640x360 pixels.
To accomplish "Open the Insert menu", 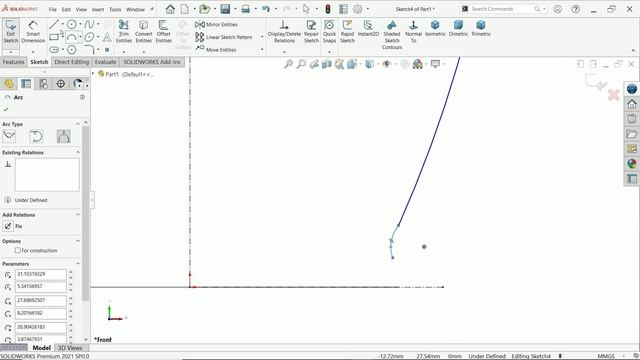I will pyautogui.click(x=98, y=9).
